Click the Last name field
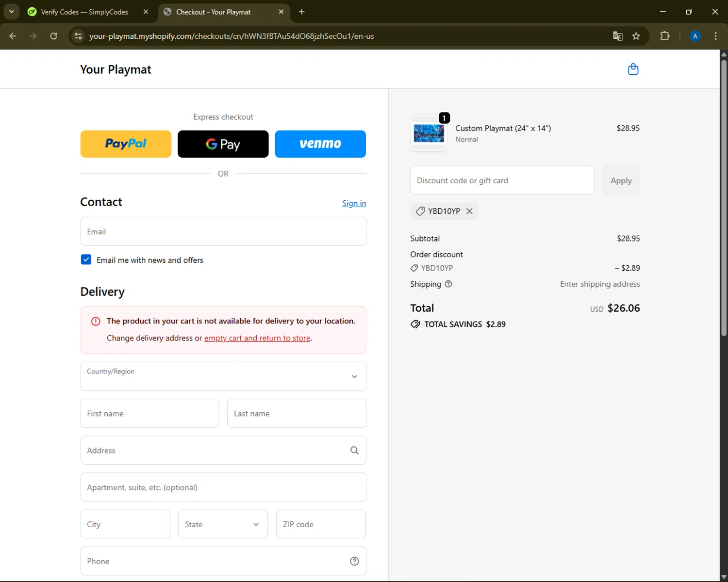Viewport: 728px width, 582px height. pos(297,413)
